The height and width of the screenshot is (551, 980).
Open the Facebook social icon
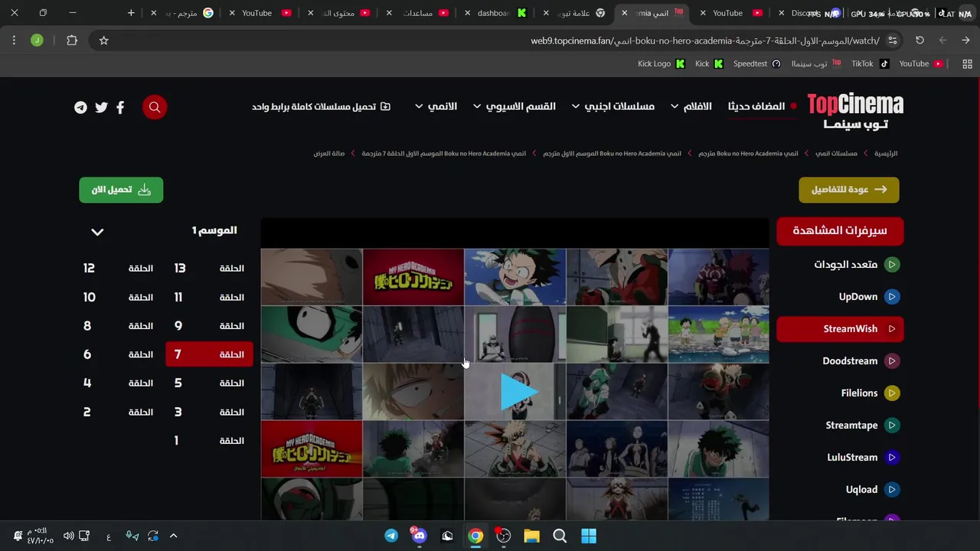tap(120, 107)
